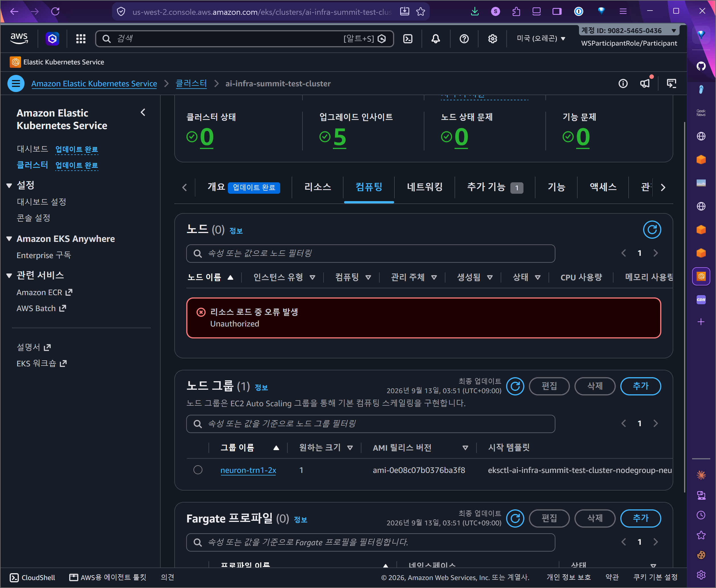Select the neuron-trn1-2x node group radio button
Viewport: 716px width, 588px height.
[198, 470]
